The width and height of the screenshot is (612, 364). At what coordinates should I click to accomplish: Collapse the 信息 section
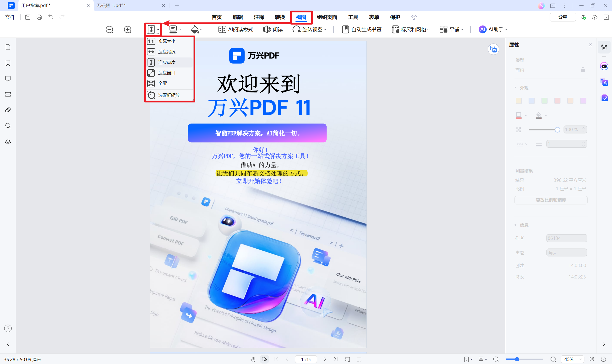515,225
